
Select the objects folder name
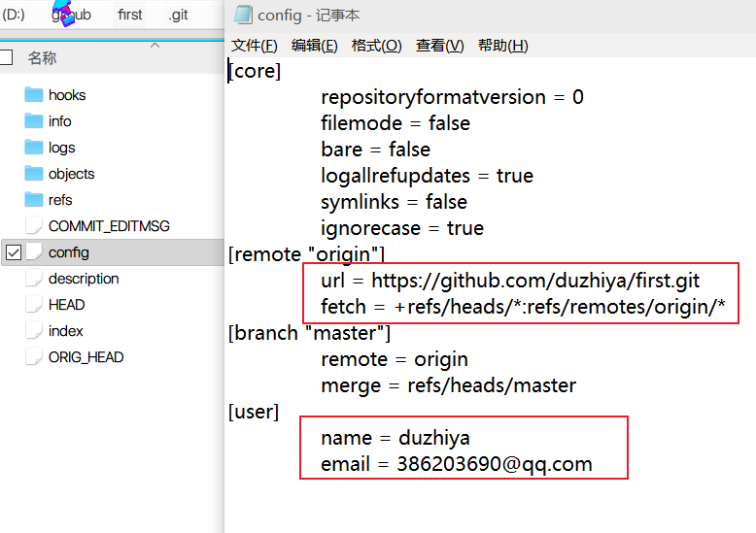71,174
